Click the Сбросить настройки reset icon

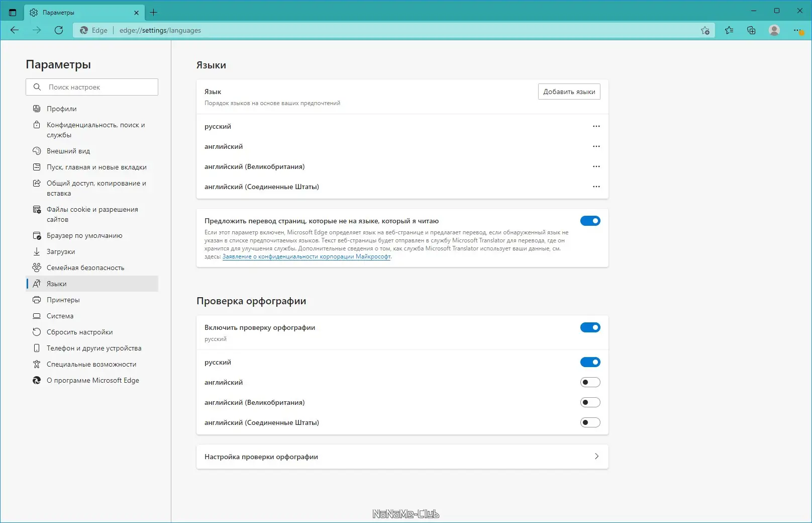click(x=37, y=332)
